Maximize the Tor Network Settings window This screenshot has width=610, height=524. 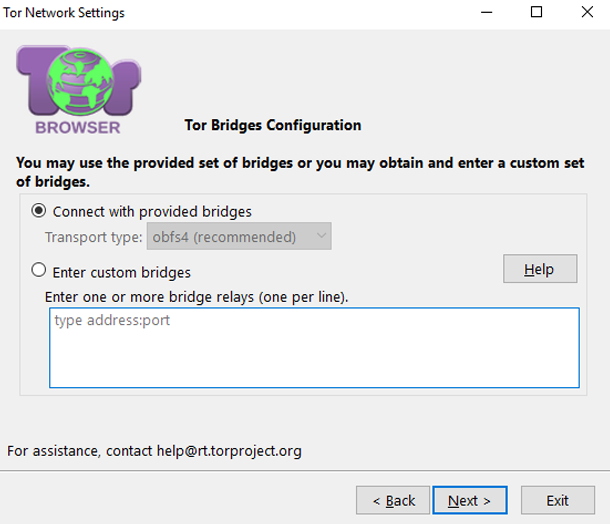(536, 13)
